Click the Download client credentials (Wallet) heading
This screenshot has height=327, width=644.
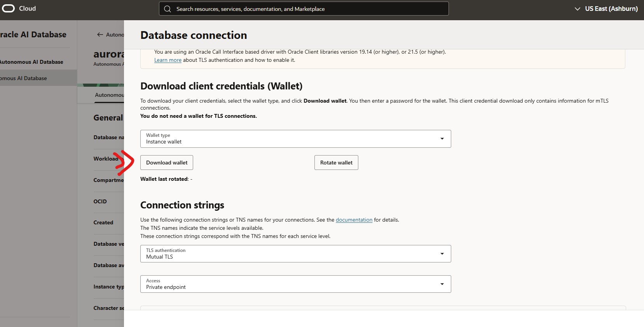[221, 86]
